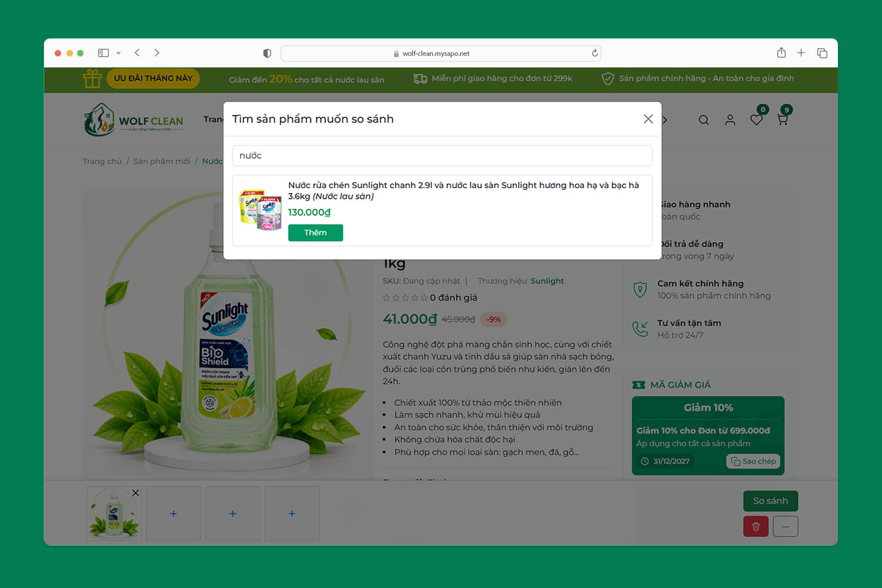This screenshot has width=882, height=588.
Task: Open the Sunlight brand link
Action: click(x=547, y=281)
